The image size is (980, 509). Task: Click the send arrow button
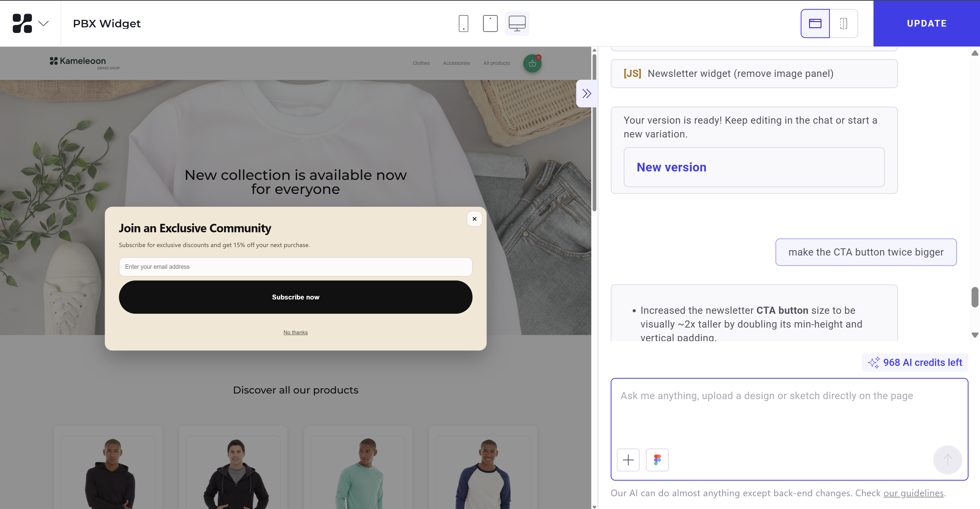(x=947, y=460)
